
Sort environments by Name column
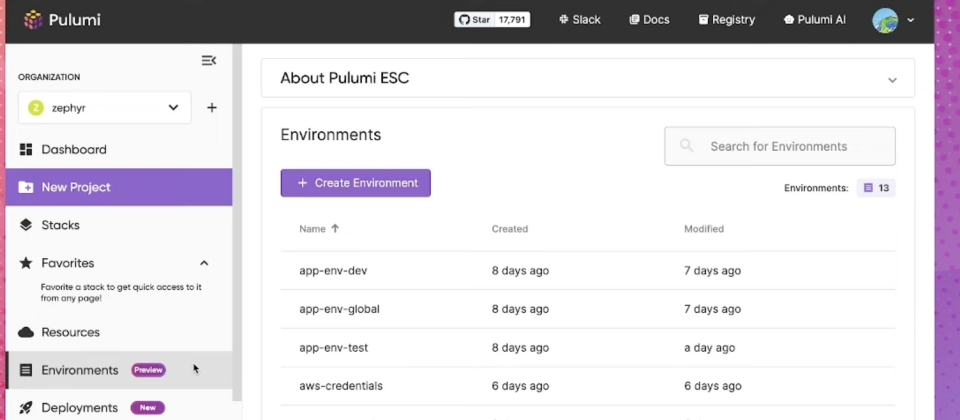pos(313,229)
